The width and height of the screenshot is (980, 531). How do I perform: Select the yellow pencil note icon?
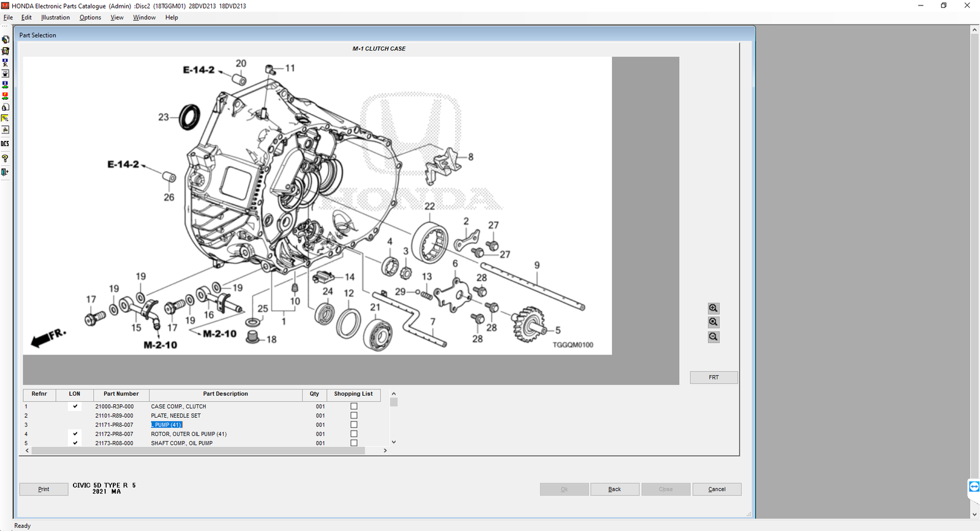[5, 118]
